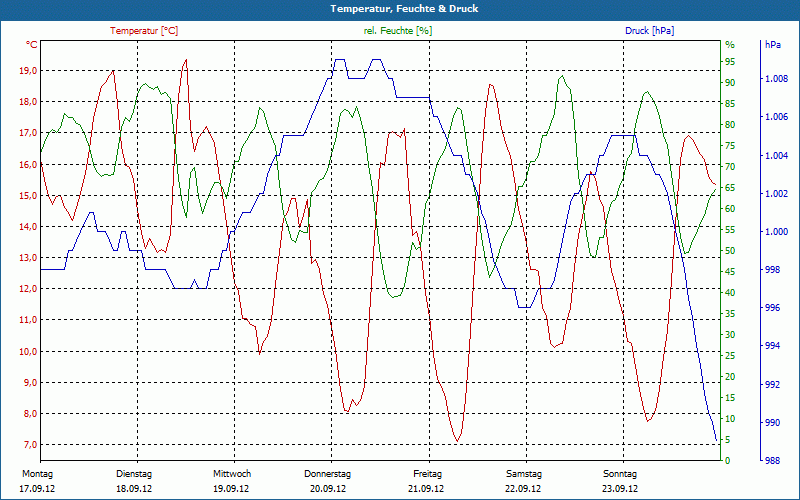800x500 pixels.
Task: Click the '996' pressure axis value
Action: (x=773, y=308)
